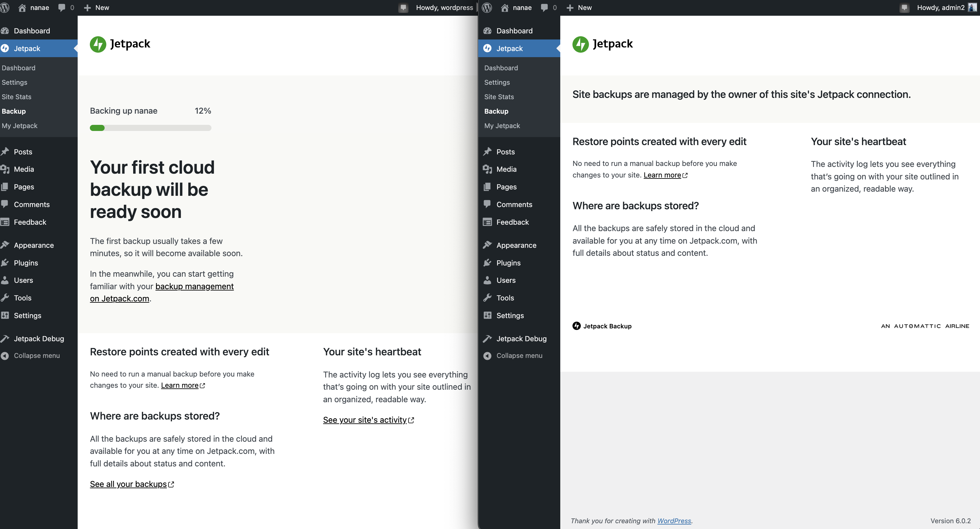980x529 pixels.
Task: Click the Posts pin icon in the sidebar
Action: (x=5, y=152)
